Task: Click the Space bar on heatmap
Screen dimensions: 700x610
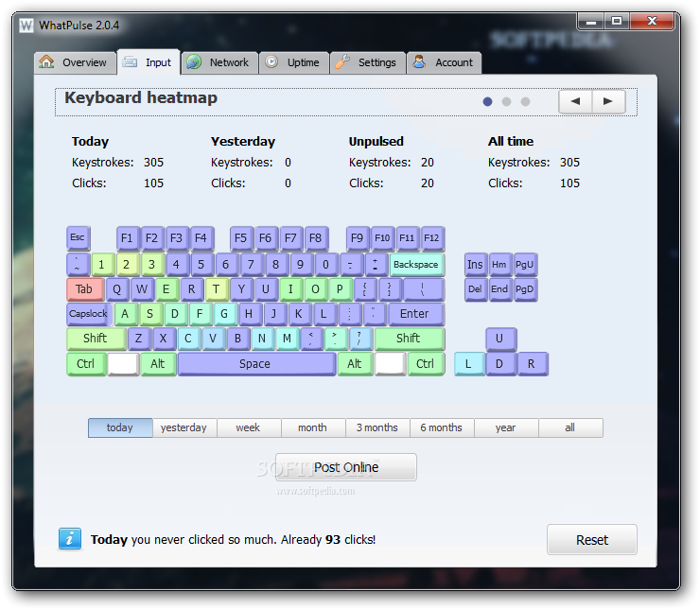Action: click(256, 364)
